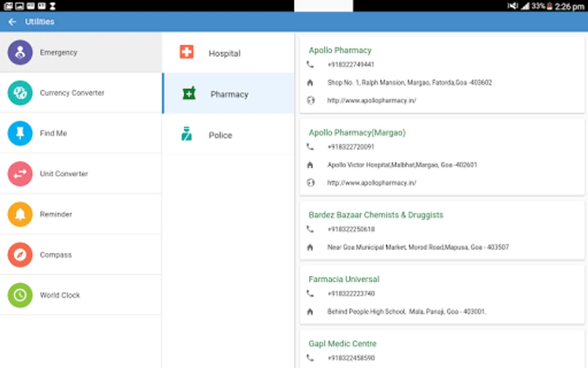The width and height of the screenshot is (588, 368).
Task: Select the Police officer icon
Action: 187,134
